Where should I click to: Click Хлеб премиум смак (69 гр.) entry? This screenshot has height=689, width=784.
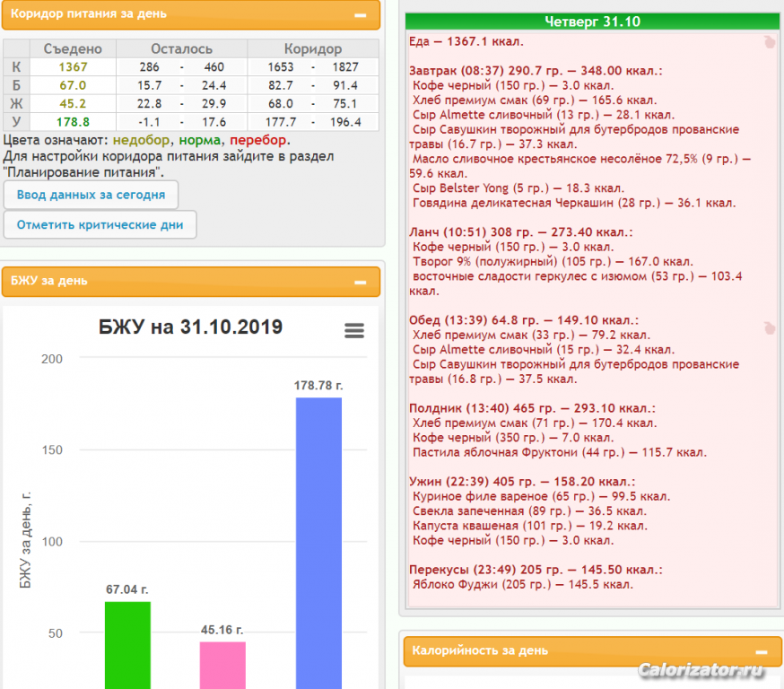(x=535, y=100)
